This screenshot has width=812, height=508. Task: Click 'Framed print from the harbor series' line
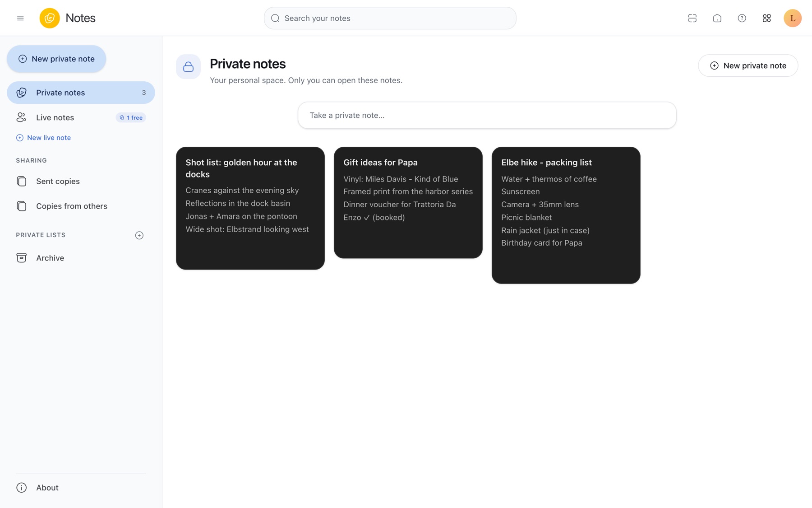408,191
